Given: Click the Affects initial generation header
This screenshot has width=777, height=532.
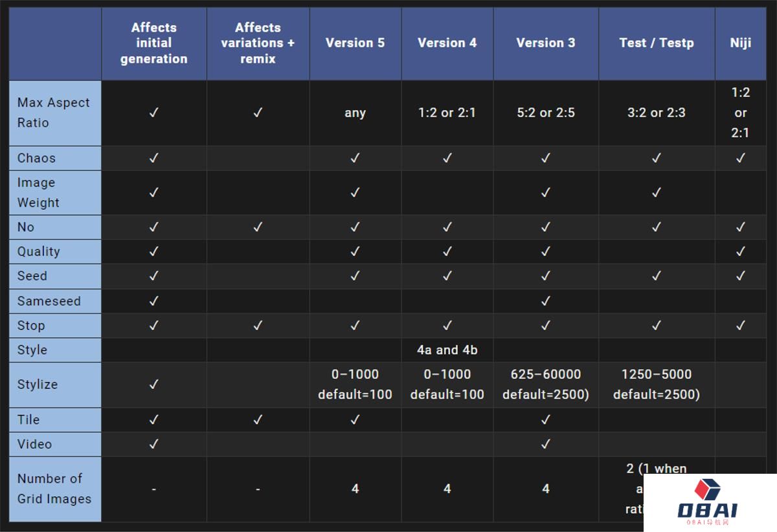Looking at the screenshot, I should (x=153, y=43).
